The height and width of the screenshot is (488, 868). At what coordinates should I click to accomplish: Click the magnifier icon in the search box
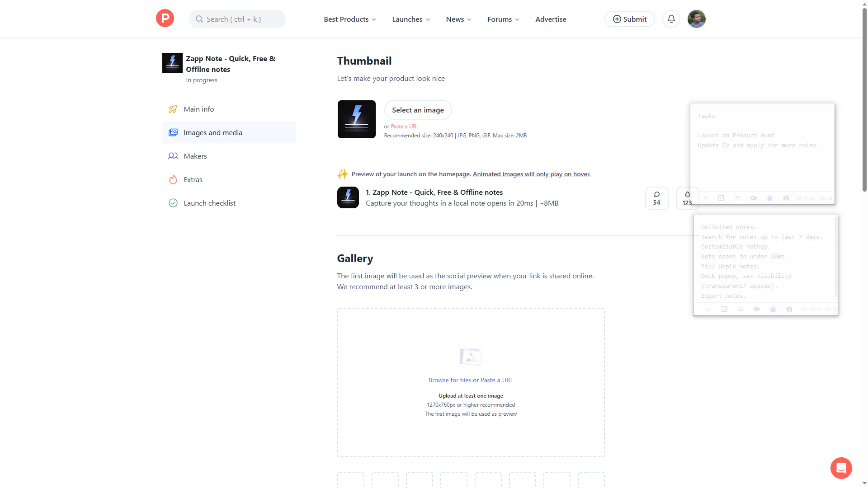click(199, 19)
